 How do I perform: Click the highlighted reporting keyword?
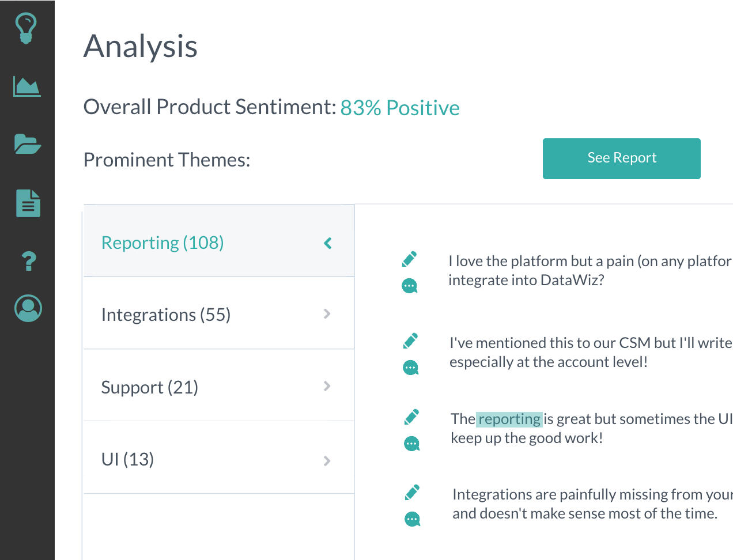[x=509, y=419]
